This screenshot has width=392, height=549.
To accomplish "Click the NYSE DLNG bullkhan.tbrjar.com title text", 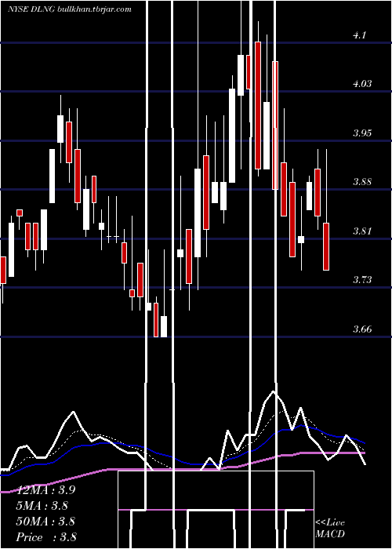I will (x=70, y=9).
